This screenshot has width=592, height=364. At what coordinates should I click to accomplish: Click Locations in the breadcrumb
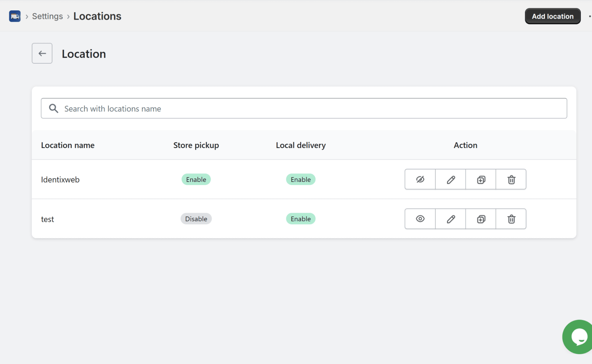(x=97, y=16)
